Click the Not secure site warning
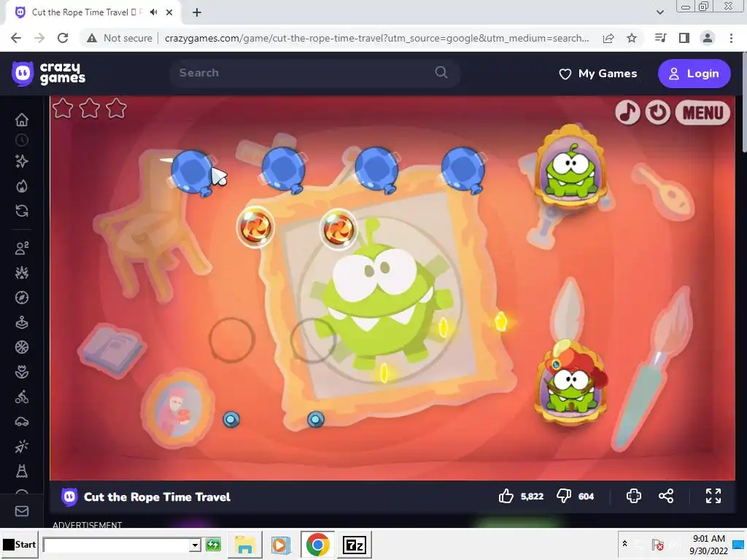 [119, 38]
